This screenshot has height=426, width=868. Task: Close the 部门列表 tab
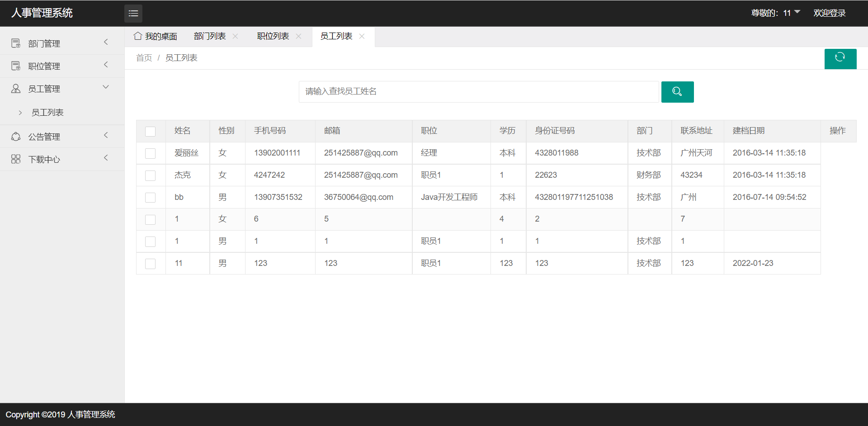click(236, 36)
